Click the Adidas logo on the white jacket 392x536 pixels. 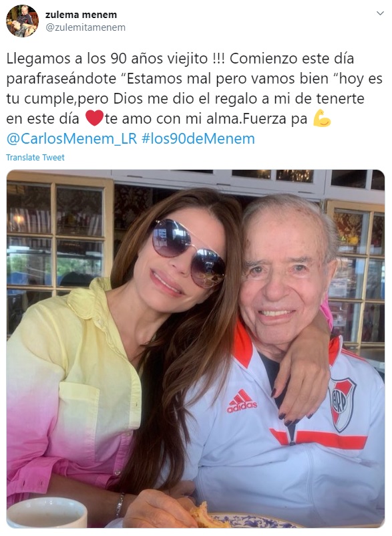tap(242, 401)
